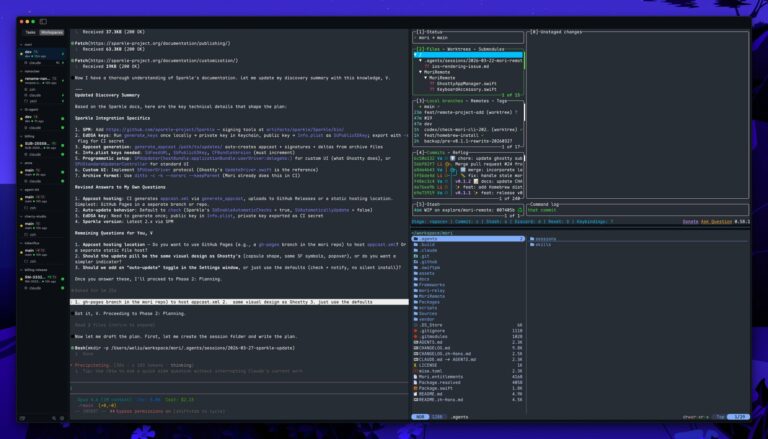Switch to the Workspaces tab in sidebar
This screenshot has width=768, height=439.
click(52, 32)
